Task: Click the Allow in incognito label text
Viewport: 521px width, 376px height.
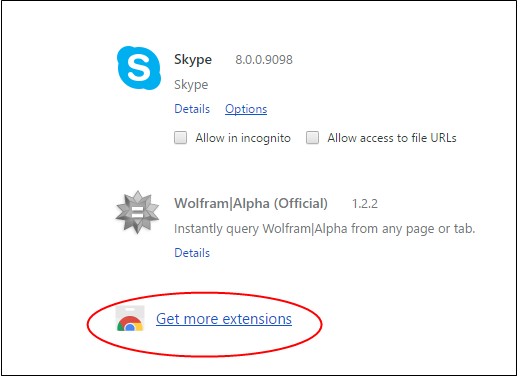Action: pyautogui.click(x=243, y=138)
